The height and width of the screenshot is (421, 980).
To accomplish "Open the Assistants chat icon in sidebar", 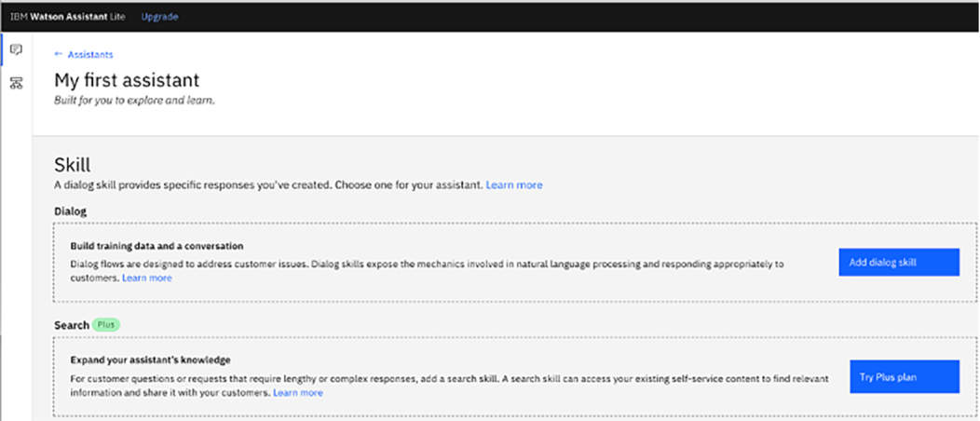I will (x=16, y=50).
